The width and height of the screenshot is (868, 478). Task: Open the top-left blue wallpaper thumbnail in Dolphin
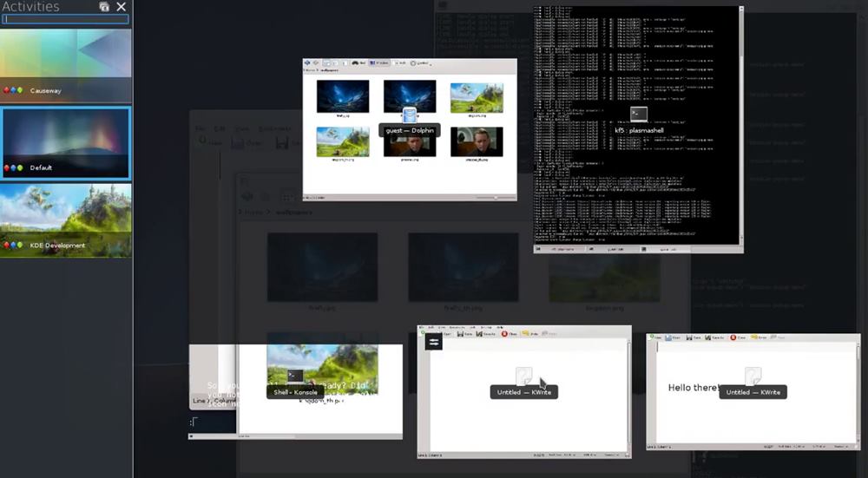(x=343, y=96)
